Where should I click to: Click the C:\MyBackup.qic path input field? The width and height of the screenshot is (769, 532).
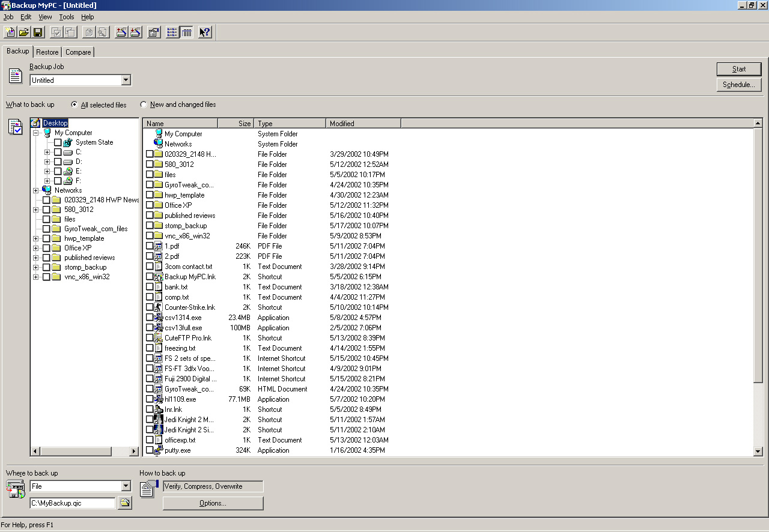(x=73, y=503)
